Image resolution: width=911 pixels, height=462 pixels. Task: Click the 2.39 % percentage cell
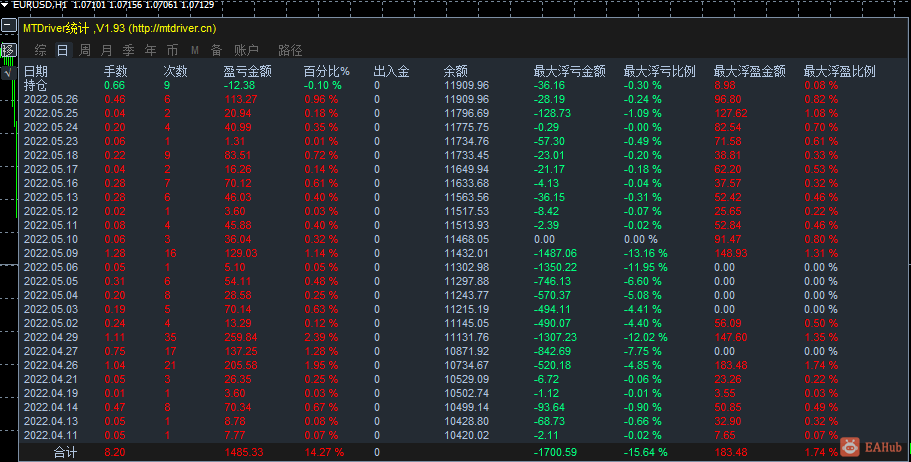click(321, 337)
